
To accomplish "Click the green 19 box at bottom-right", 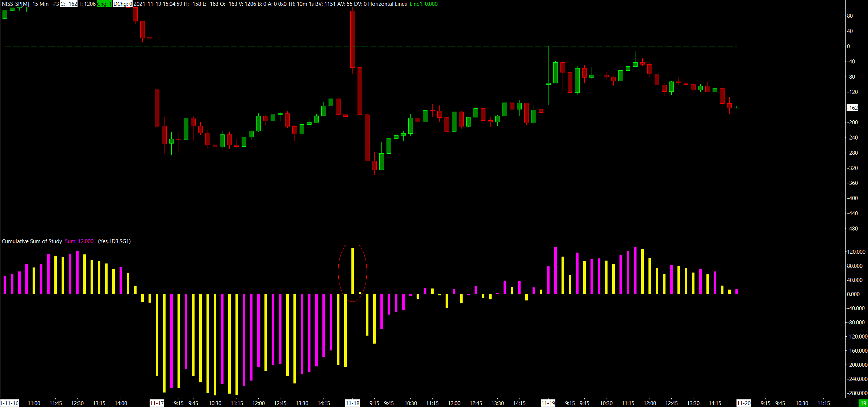I will (863, 403).
